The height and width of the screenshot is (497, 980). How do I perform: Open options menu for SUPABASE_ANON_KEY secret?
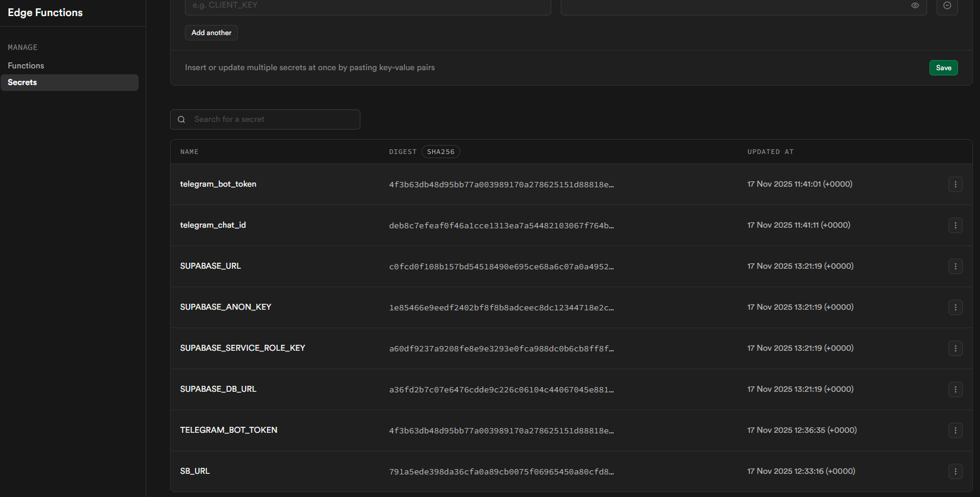[x=956, y=307]
